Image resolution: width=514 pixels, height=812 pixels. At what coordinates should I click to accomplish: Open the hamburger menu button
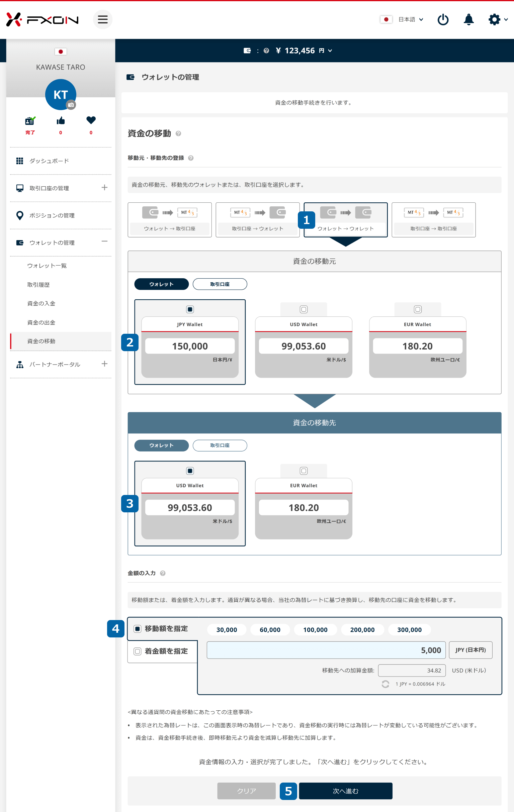tap(103, 19)
